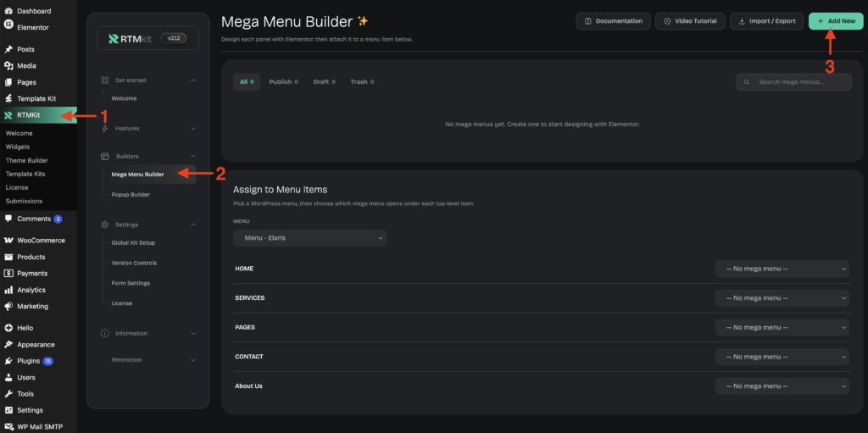Switch to the Trash filter tab
868x433 pixels.
362,82
